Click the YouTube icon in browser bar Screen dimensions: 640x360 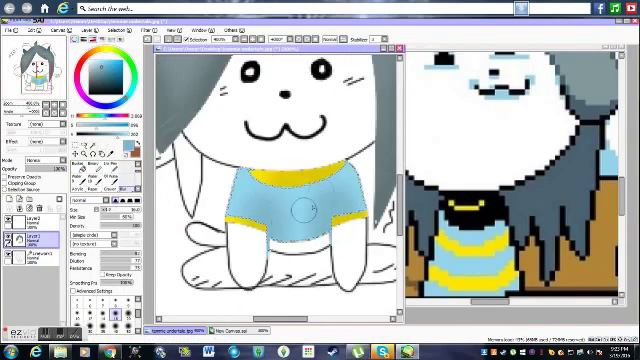[x=631, y=8]
